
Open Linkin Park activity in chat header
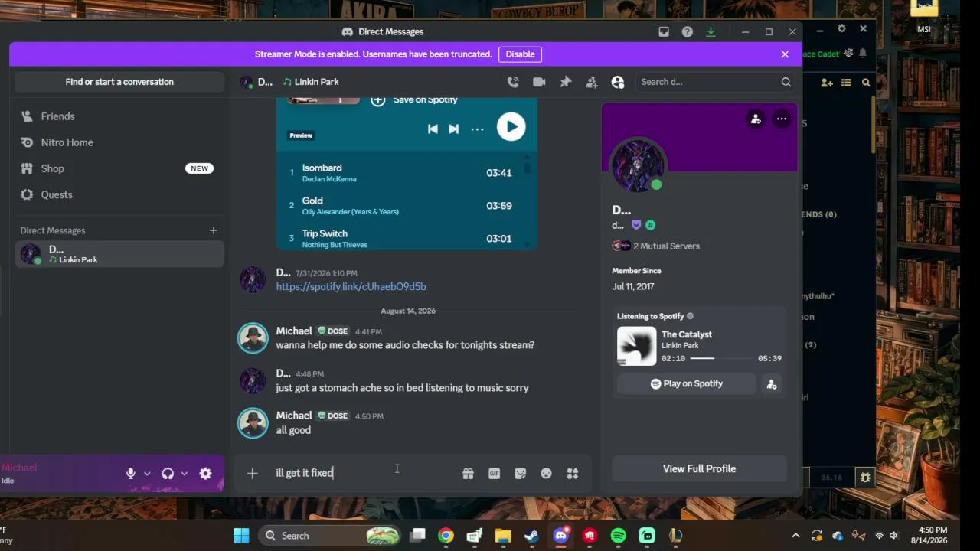click(311, 82)
